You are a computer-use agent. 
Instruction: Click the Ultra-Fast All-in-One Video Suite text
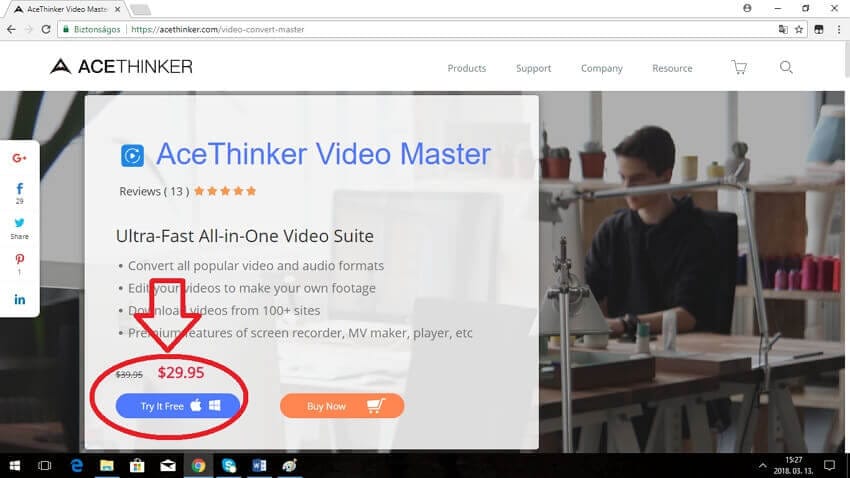click(244, 236)
